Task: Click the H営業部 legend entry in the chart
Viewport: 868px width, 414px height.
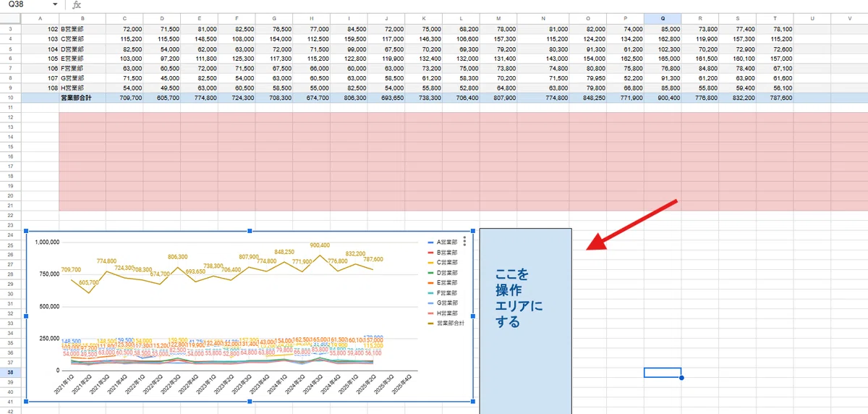Action: coord(443,313)
